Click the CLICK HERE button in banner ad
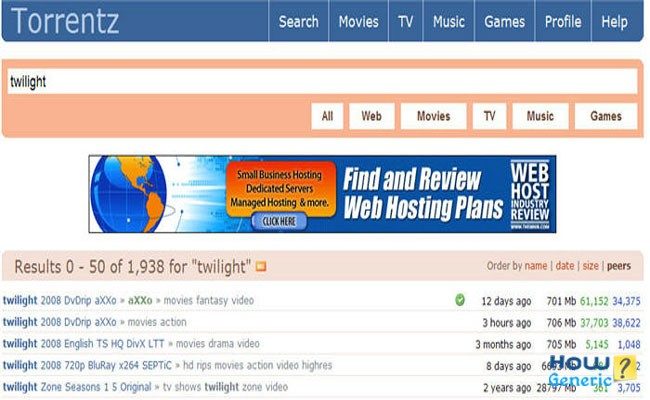 (279, 221)
